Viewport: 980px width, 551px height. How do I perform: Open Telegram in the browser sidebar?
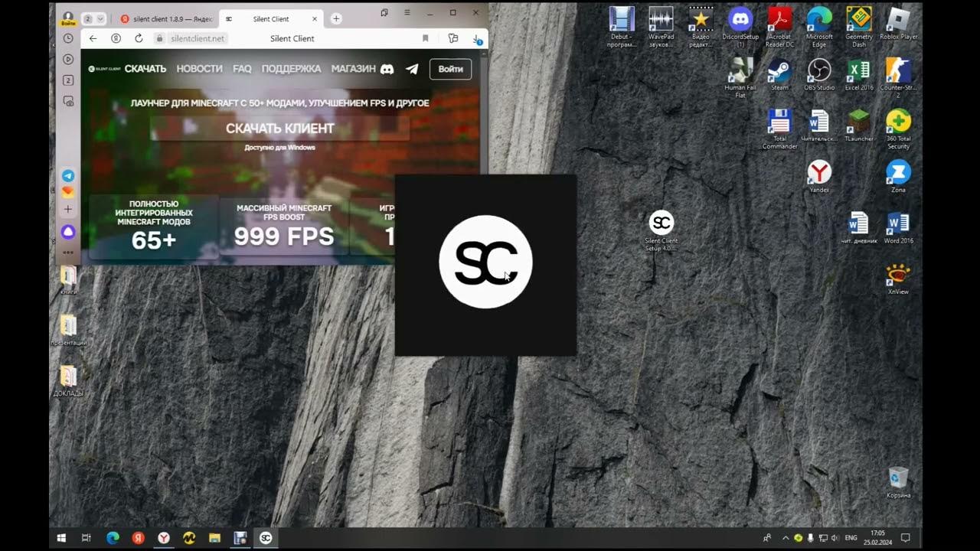(x=68, y=176)
